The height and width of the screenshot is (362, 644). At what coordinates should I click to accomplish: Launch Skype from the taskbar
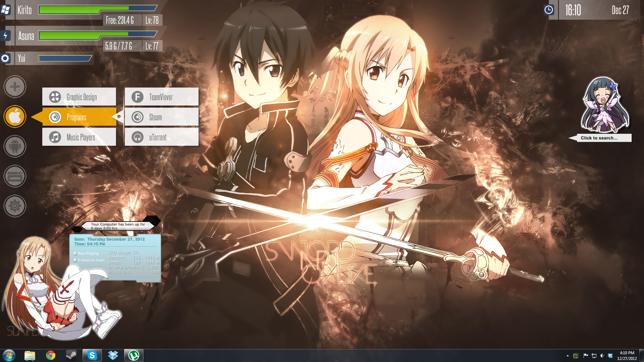point(92,355)
